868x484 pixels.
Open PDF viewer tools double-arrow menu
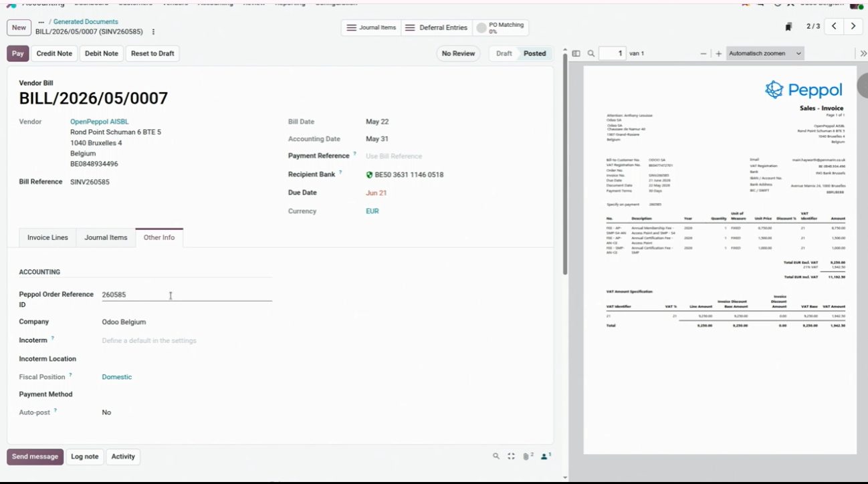tap(863, 53)
